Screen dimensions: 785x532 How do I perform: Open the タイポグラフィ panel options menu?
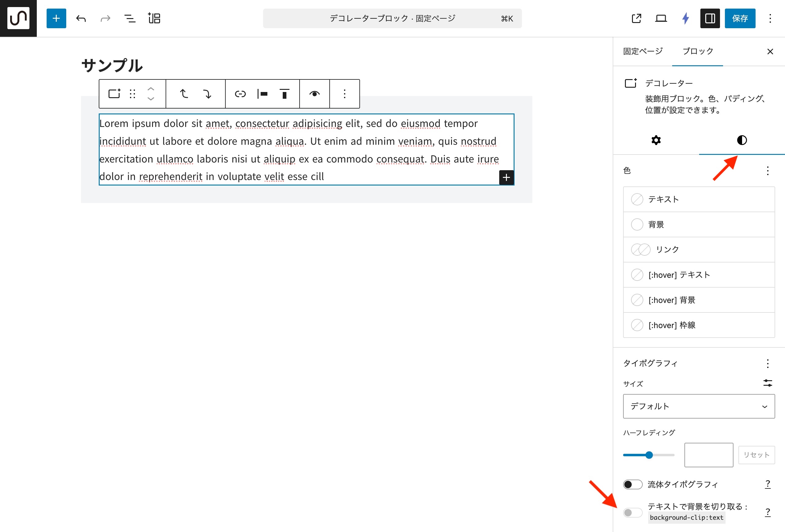tap(768, 363)
